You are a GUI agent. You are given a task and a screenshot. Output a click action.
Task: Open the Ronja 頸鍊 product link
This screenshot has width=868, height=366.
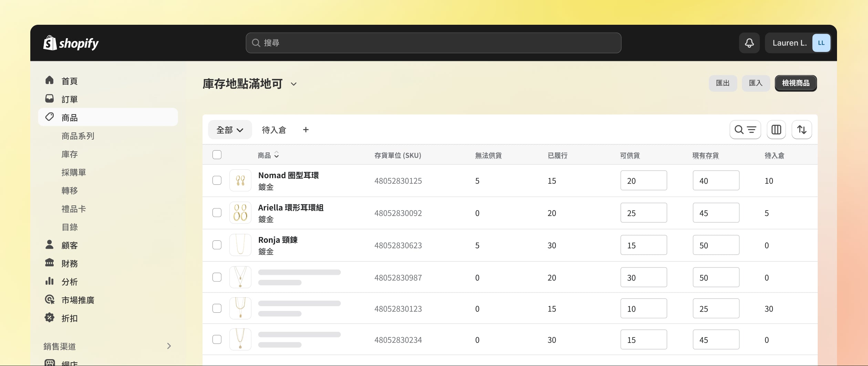pyautogui.click(x=278, y=240)
